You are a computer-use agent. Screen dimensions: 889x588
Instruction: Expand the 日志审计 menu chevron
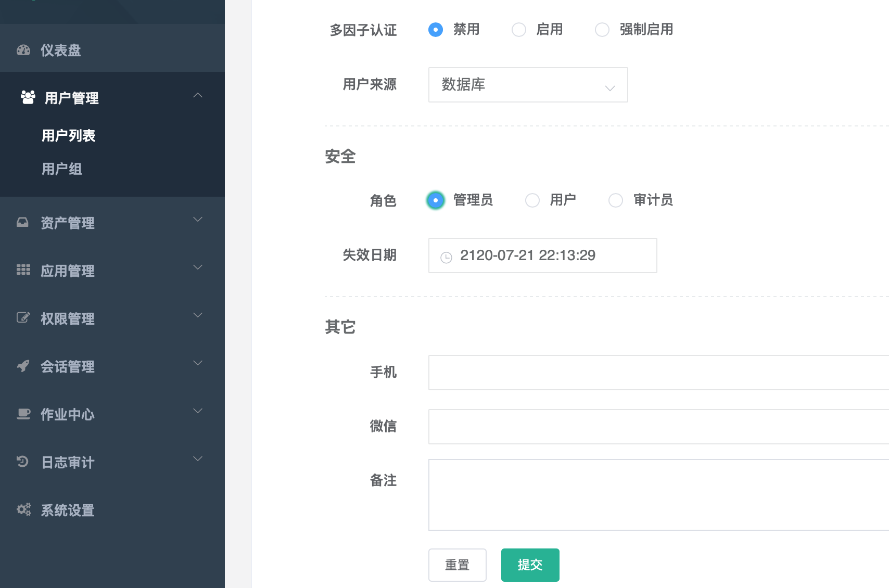tap(198, 458)
